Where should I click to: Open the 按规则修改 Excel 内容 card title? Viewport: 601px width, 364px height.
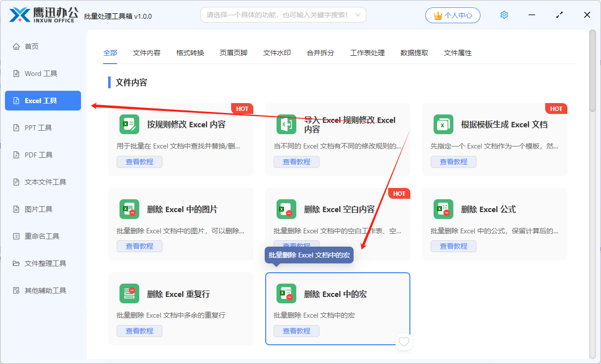pyautogui.click(x=186, y=125)
